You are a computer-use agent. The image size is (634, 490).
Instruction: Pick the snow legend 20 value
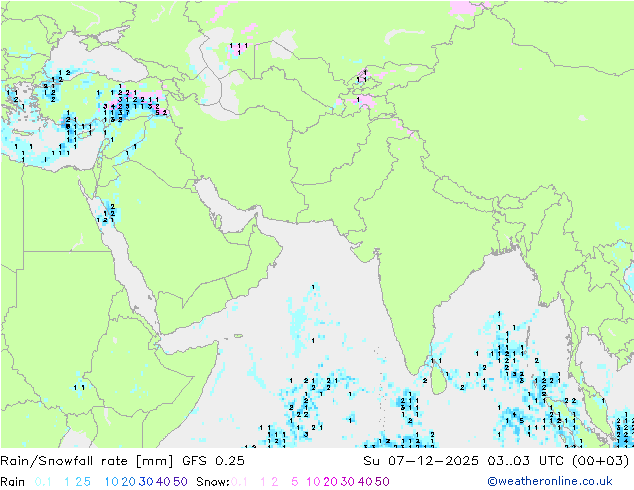pos(330,482)
